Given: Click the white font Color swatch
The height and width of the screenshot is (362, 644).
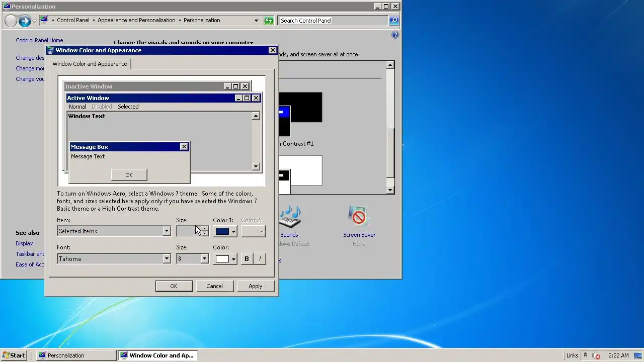Looking at the screenshot, I should pyautogui.click(x=222, y=259).
